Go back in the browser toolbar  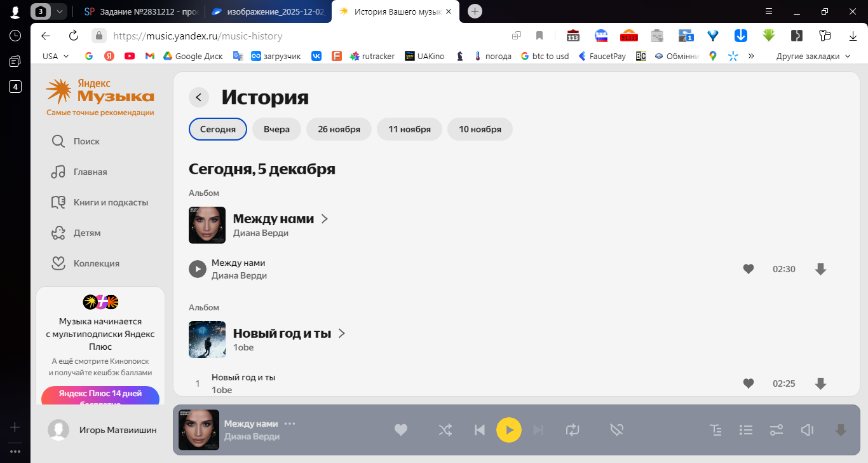click(45, 36)
